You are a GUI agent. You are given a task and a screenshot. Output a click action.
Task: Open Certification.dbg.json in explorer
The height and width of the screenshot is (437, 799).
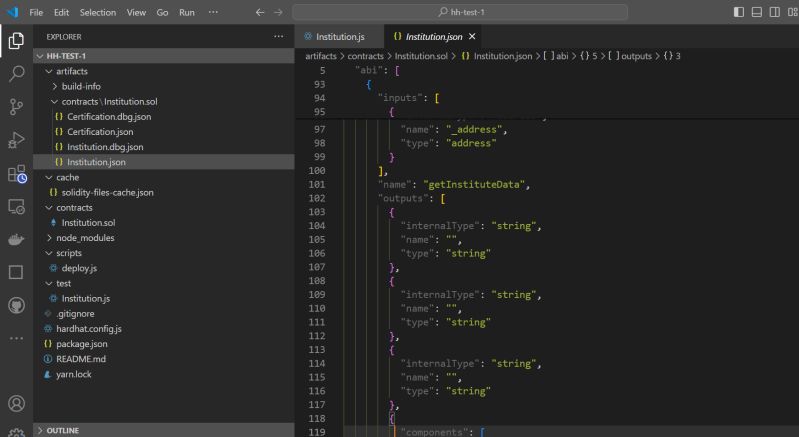pos(164,117)
